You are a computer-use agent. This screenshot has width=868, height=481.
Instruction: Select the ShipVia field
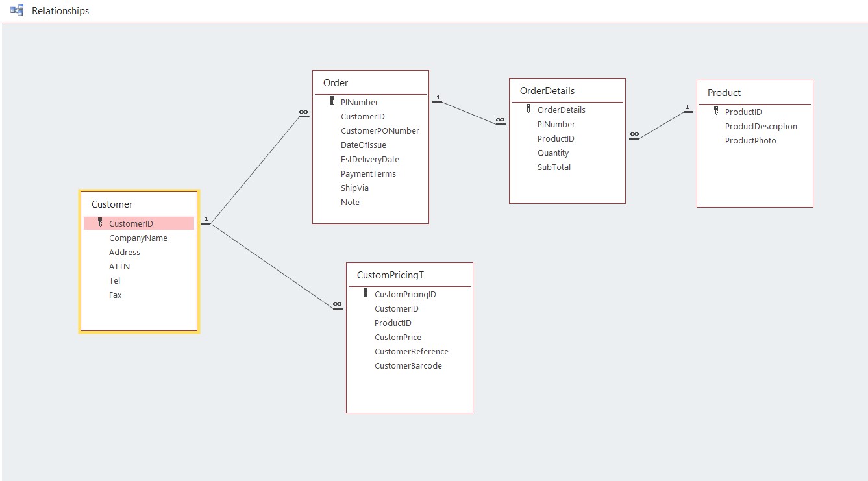coord(354,188)
